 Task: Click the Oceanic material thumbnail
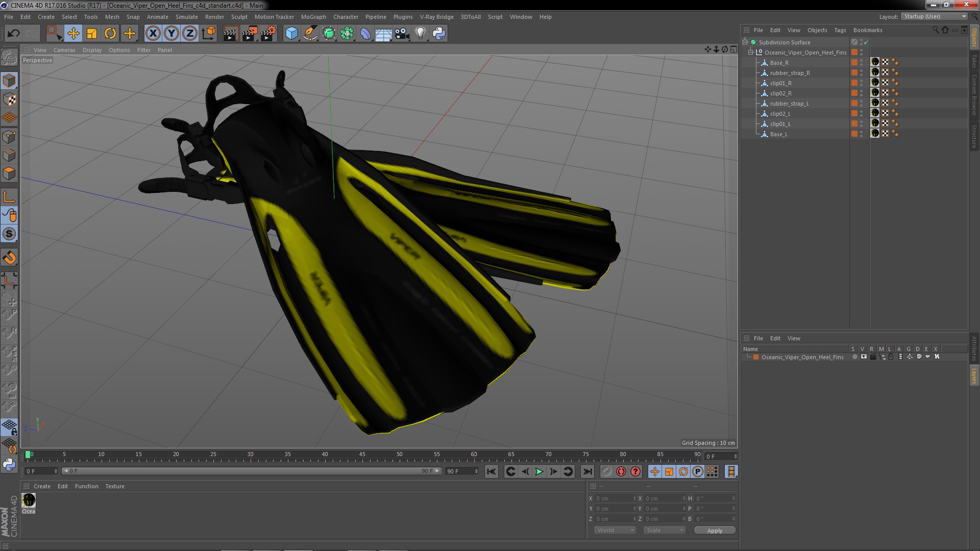29,500
